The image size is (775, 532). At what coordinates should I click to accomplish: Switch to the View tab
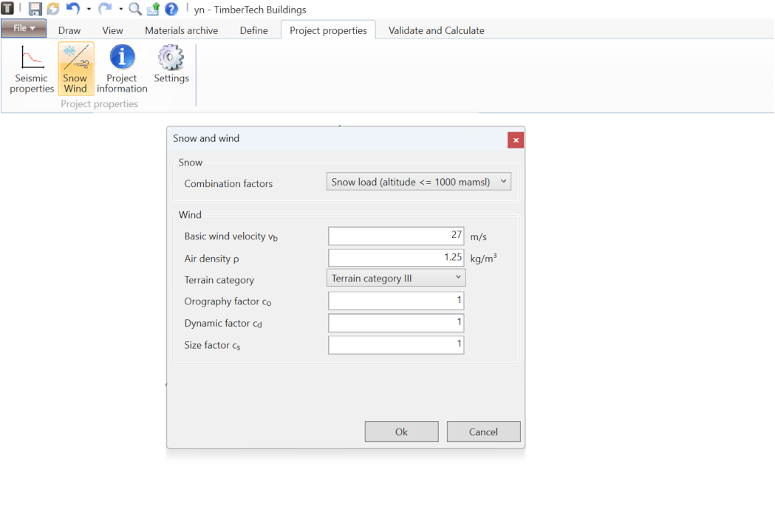113,30
